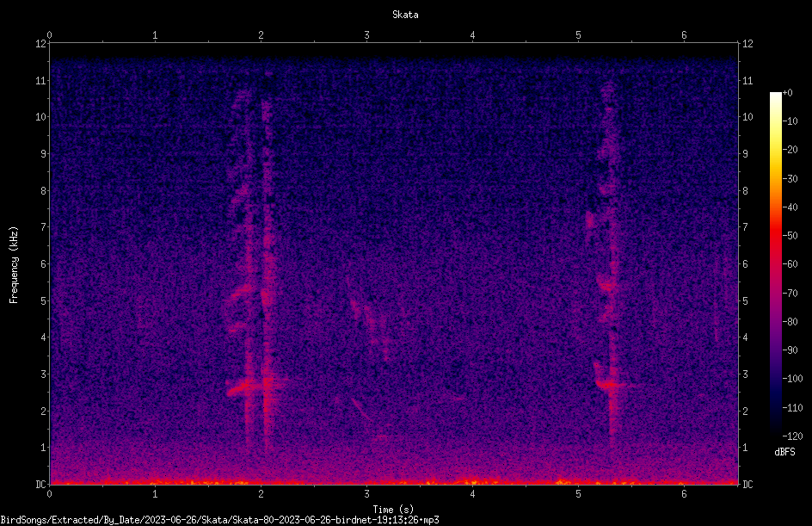Click the '4' tick on the top time axis
The image size is (812, 526).
coord(472,35)
